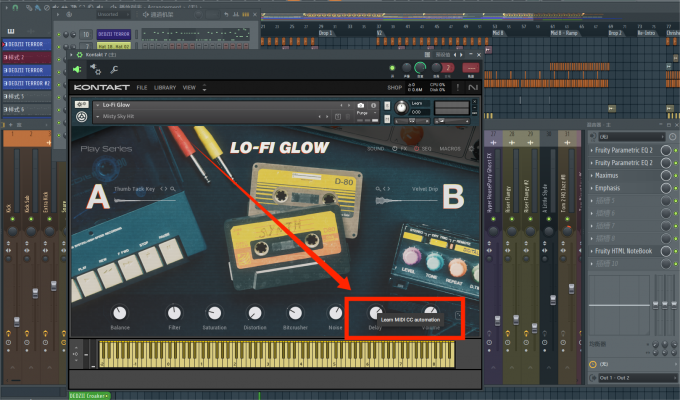
Task: Click the Native Instruments NI logo
Action: pos(473,88)
